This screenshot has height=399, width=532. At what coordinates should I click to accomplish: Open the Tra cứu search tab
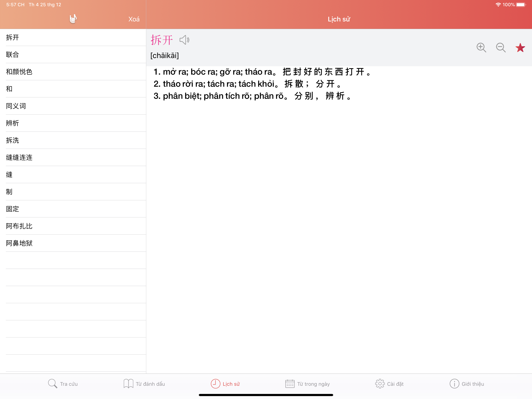[x=63, y=384]
